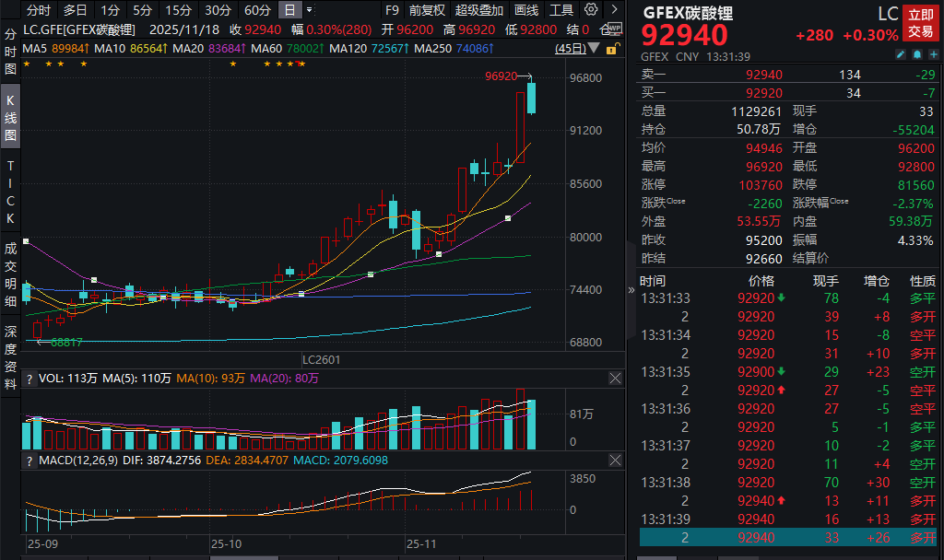Click the help icon beside VOL indicator
The width and height of the screenshot is (944, 560).
[29, 379]
